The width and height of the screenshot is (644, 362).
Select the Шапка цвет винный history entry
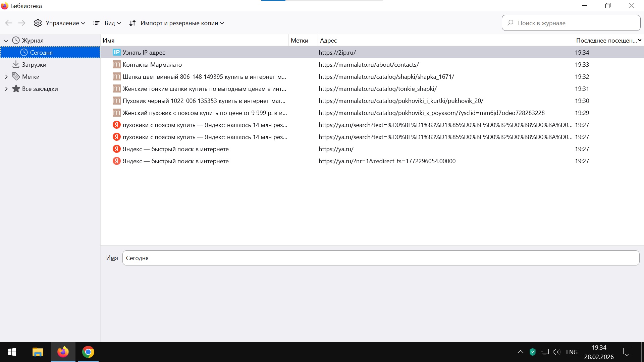click(x=204, y=77)
